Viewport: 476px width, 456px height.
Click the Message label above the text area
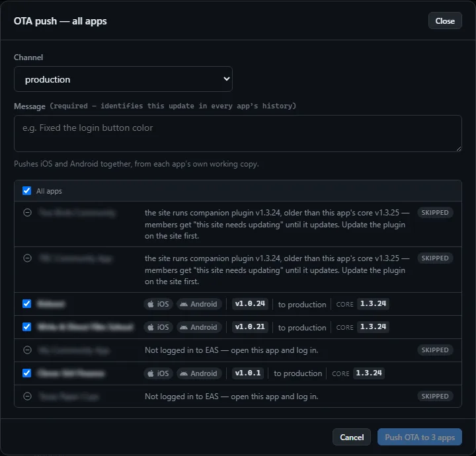coord(30,106)
